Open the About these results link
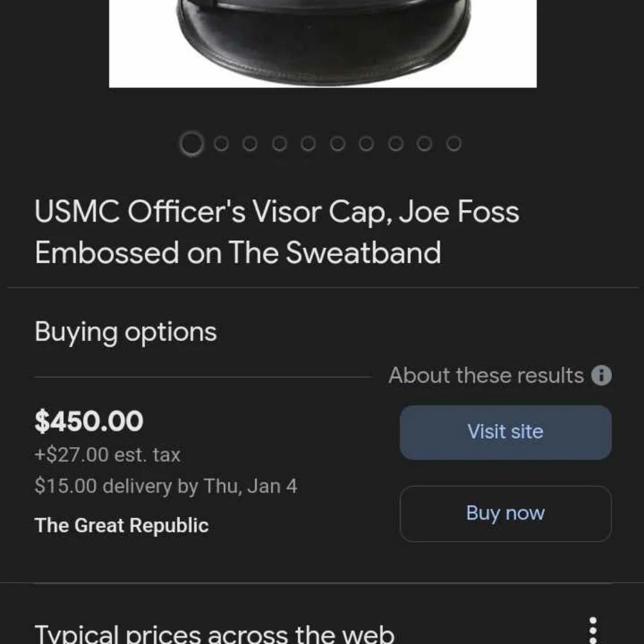Image resolution: width=644 pixels, height=644 pixels. [486, 375]
